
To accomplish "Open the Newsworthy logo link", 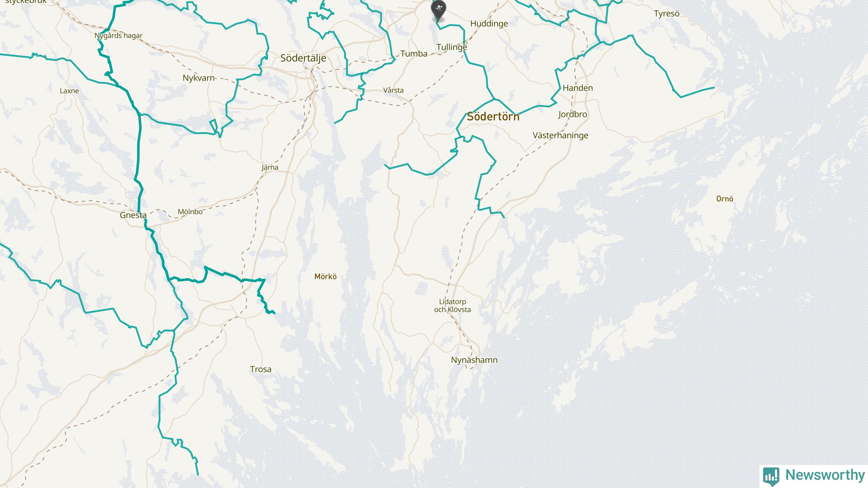I will (x=814, y=476).
